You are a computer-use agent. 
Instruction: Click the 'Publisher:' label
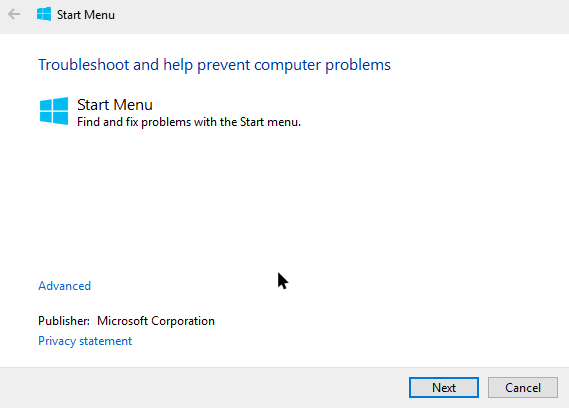point(64,321)
